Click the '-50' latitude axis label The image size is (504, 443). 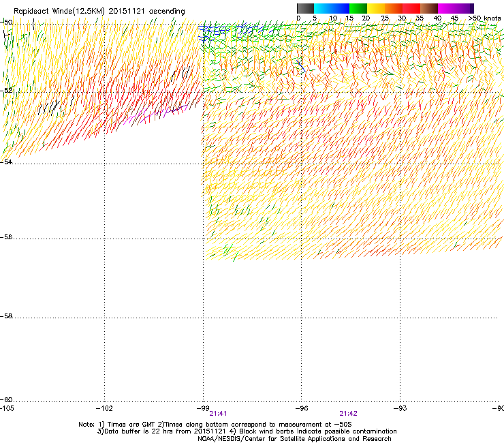(x=7, y=22)
